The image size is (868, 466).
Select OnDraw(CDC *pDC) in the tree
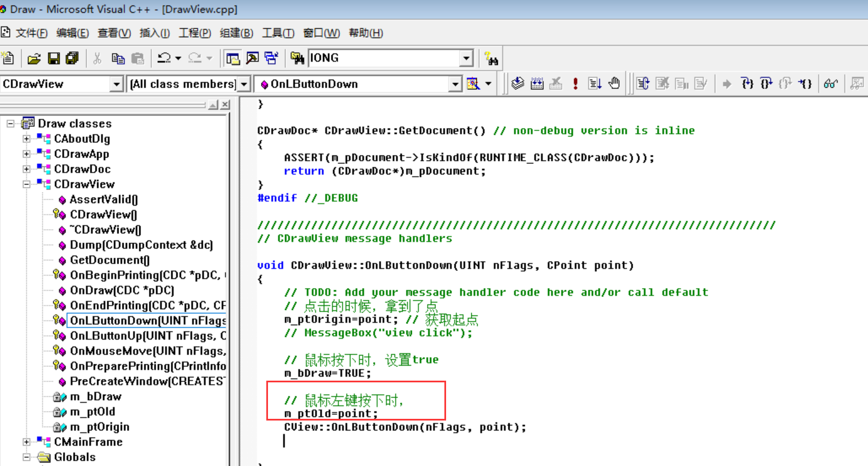coord(122,290)
